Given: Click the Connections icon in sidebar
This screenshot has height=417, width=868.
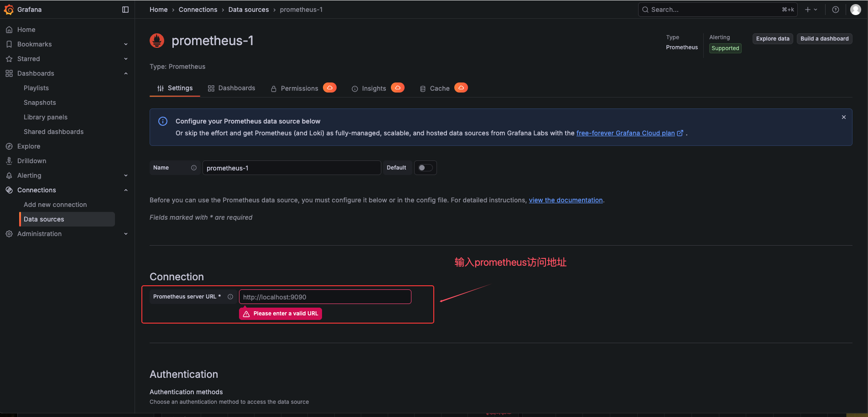Looking at the screenshot, I should point(9,190).
